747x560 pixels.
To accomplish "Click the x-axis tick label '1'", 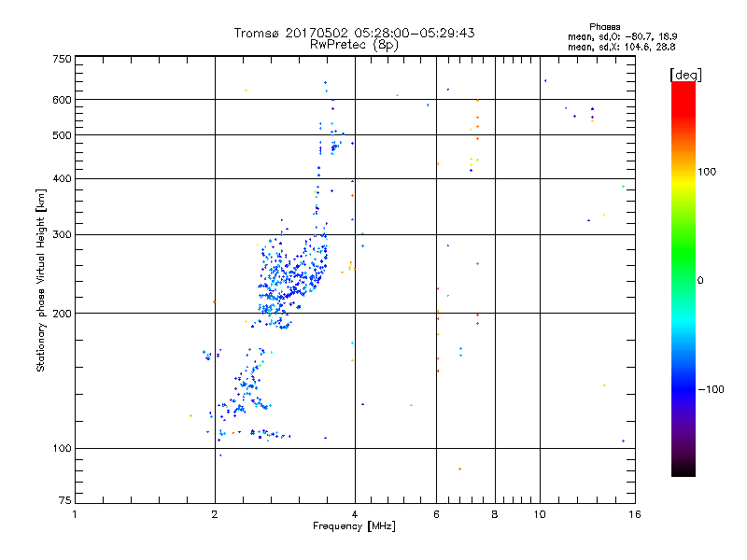I will point(75,514).
